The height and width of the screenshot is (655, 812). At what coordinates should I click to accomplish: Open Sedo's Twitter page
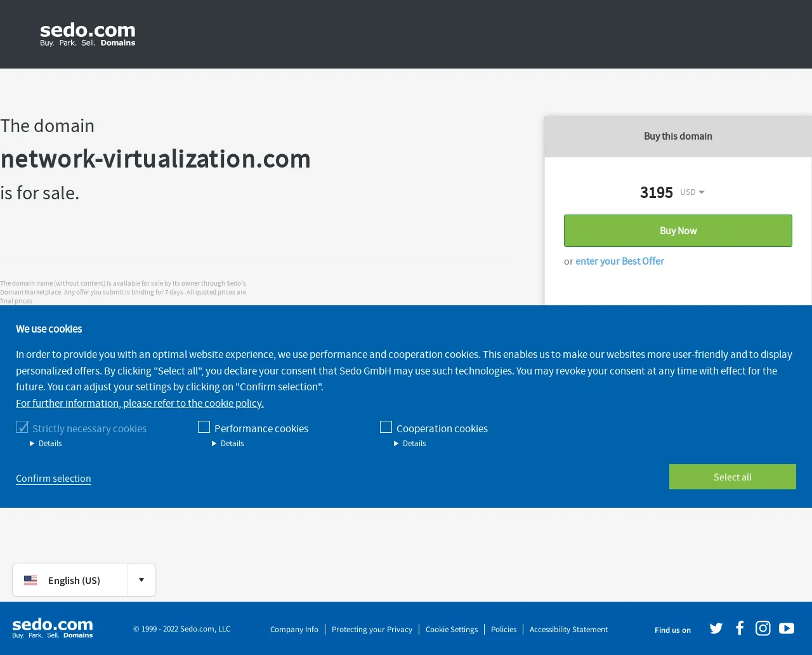(716, 628)
